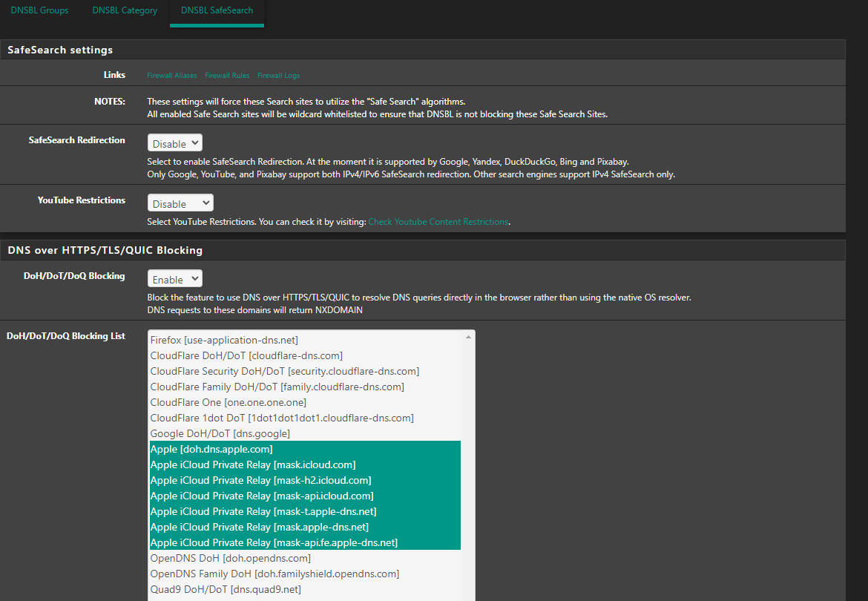Open the Firewall Rules link

pos(227,75)
